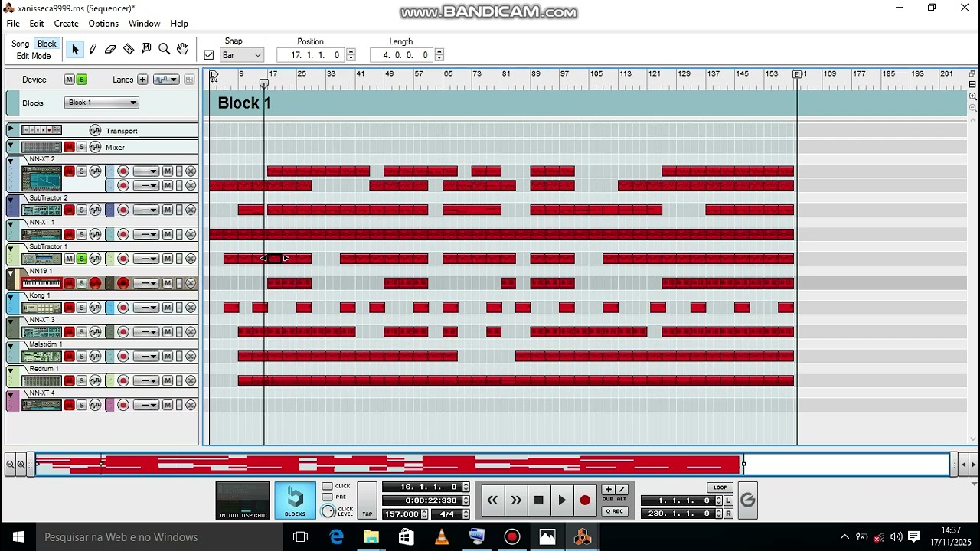Screen dimensions: 980x551
Task: Click automation icon on SubTractor 2 track
Action: click(x=95, y=210)
